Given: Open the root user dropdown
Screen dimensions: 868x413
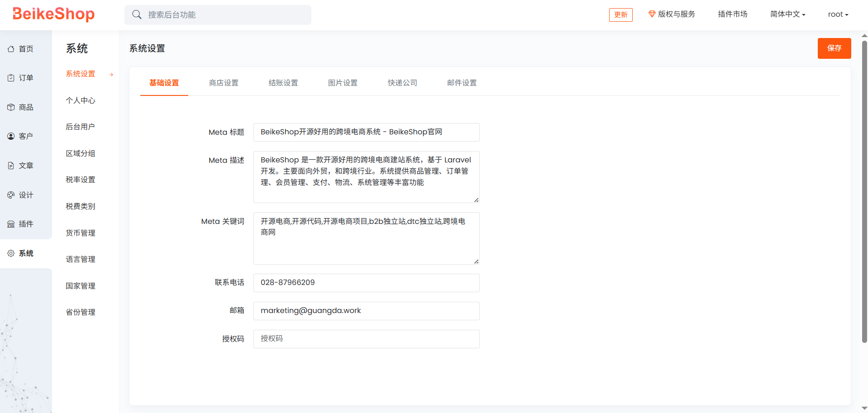Looking at the screenshot, I should tap(838, 14).
